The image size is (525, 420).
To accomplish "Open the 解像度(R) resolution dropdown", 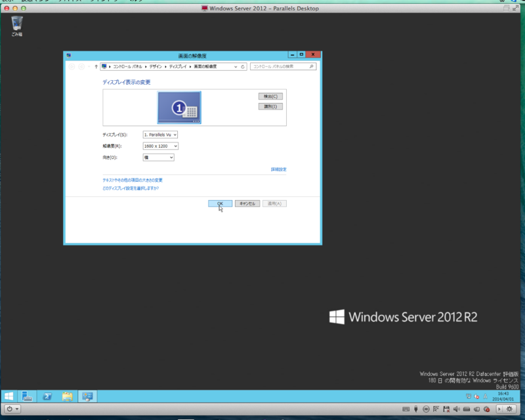I will pos(160,146).
